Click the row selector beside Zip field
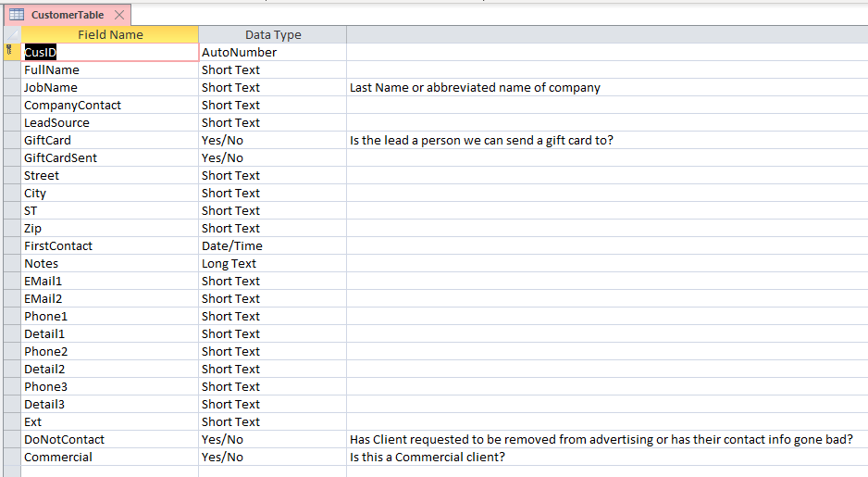 point(10,229)
